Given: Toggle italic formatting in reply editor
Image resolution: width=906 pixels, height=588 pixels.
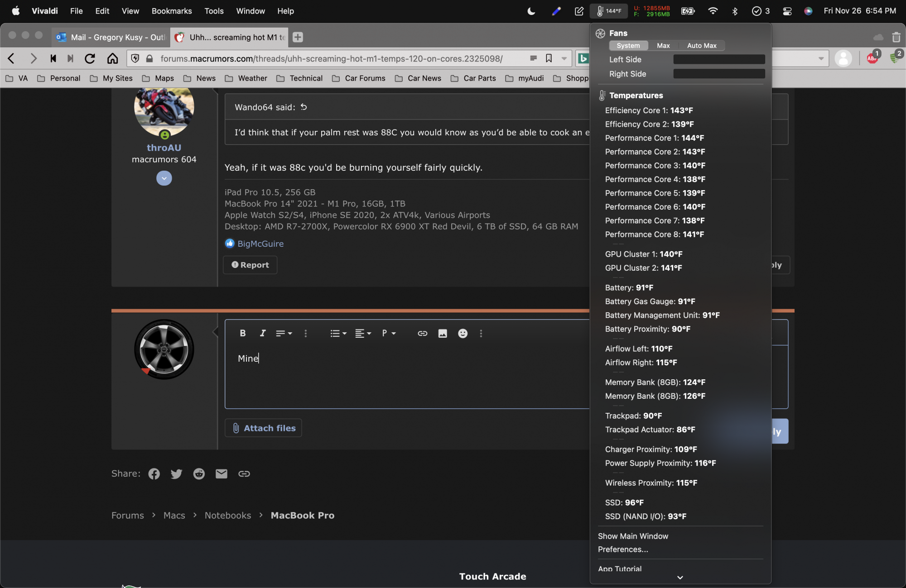Looking at the screenshot, I should 262,333.
